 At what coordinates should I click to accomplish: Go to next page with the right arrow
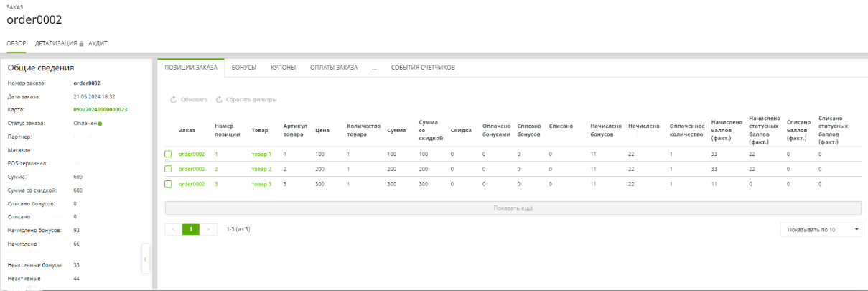208,229
